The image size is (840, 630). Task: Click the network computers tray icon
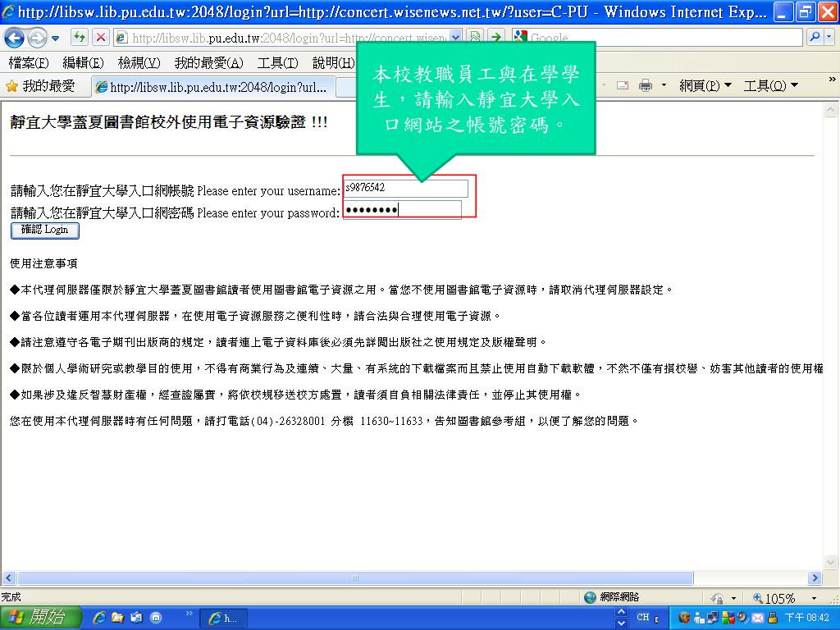[713, 618]
